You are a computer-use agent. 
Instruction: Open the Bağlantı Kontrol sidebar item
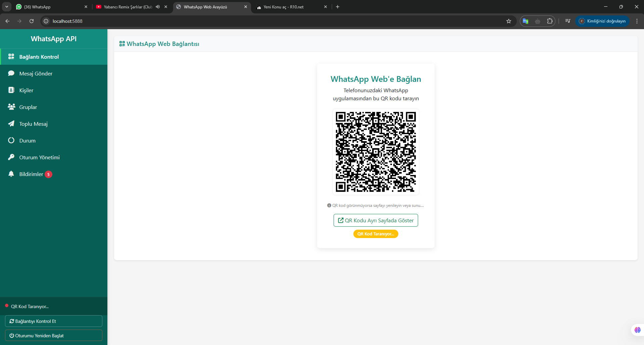coord(54,57)
